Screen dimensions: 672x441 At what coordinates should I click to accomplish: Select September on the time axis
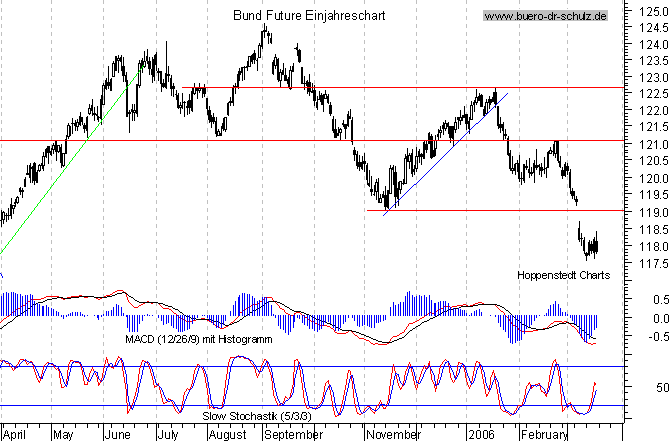tap(292, 434)
